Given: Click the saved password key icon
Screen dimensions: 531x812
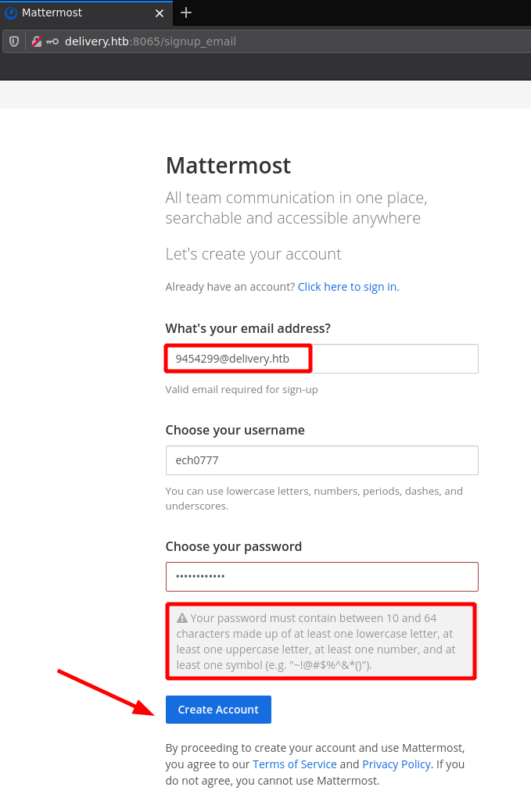Looking at the screenshot, I should point(52,41).
